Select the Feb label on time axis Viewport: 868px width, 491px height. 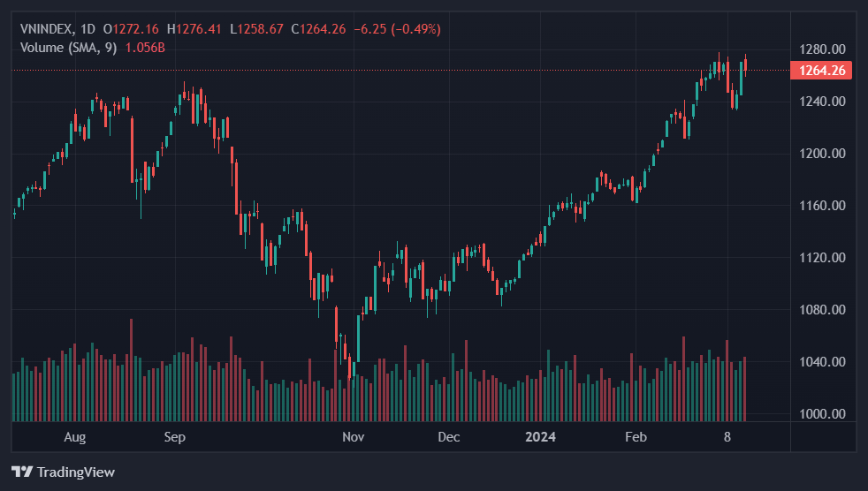(636, 437)
